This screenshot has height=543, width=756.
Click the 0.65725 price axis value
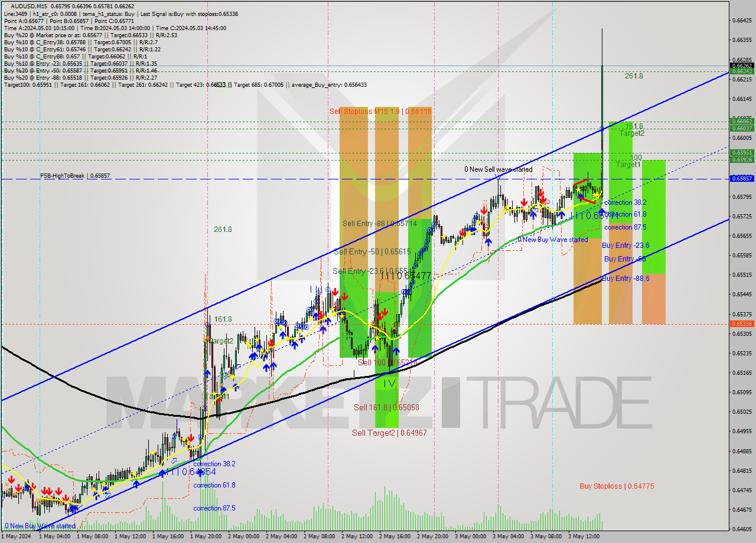click(x=742, y=217)
